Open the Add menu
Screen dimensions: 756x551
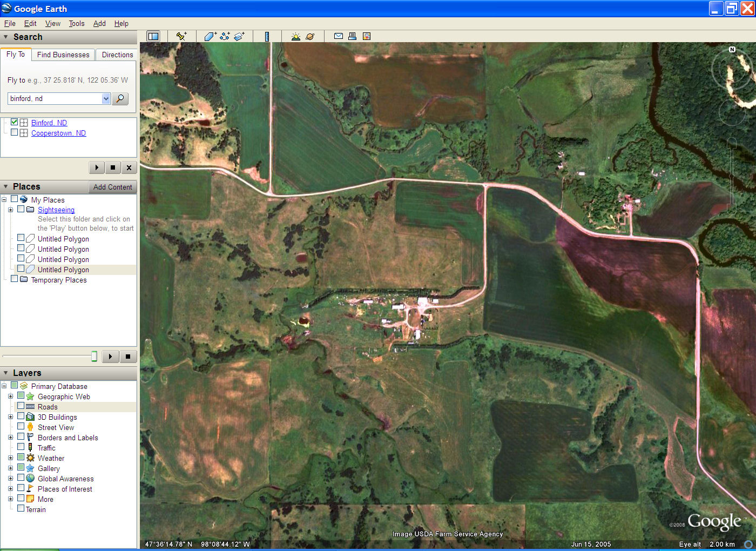pos(99,23)
